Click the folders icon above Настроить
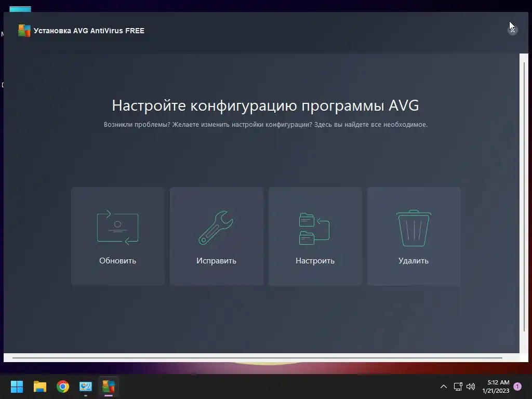The width and height of the screenshot is (532, 399). [314, 229]
